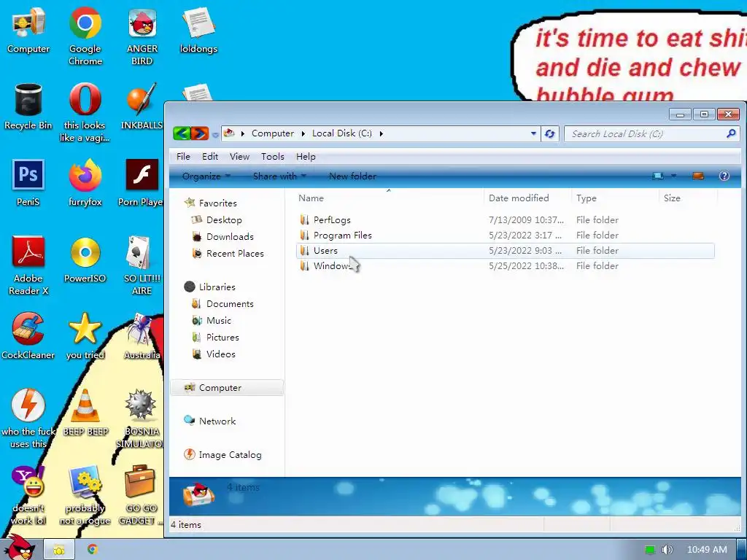Expand the arrow after Computer in address bar

tap(303, 134)
